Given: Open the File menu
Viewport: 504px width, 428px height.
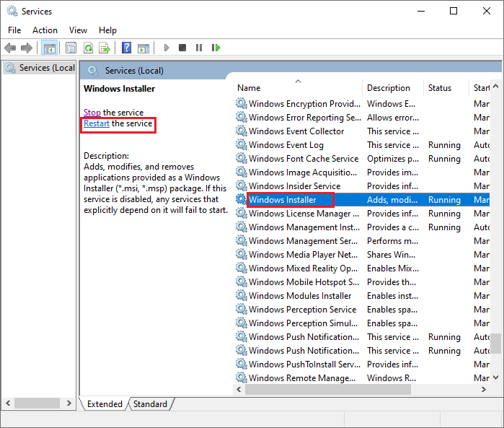Looking at the screenshot, I should [14, 30].
